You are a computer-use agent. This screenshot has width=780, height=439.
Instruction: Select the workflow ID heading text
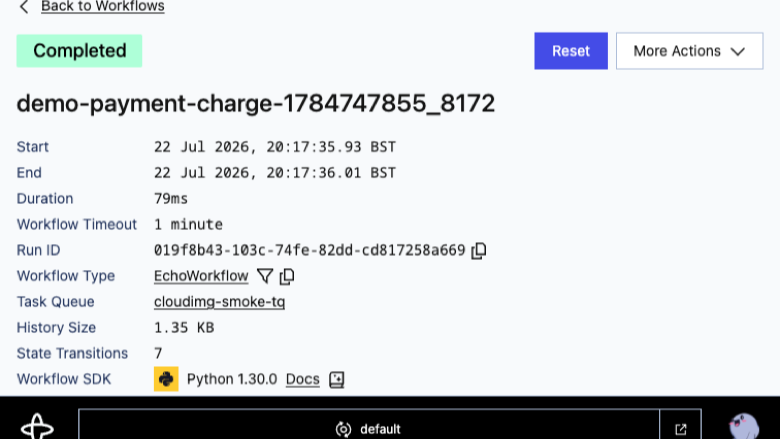pyautogui.click(x=256, y=103)
